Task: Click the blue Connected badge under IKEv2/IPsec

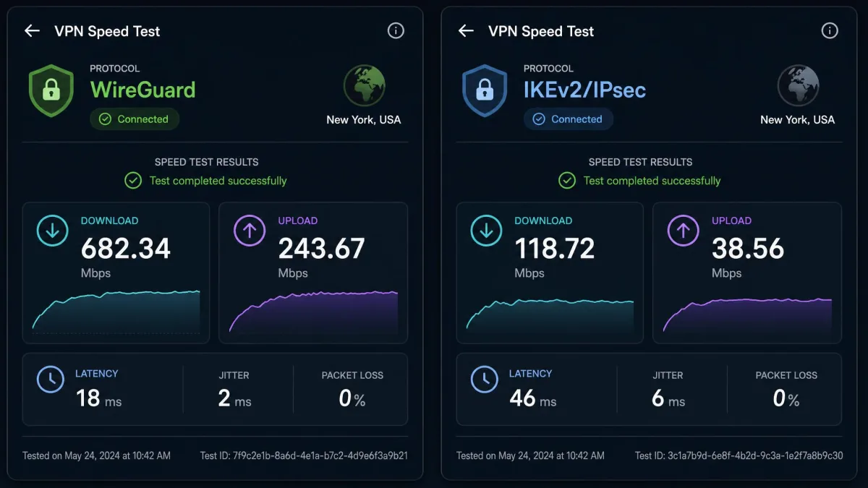Action: pyautogui.click(x=569, y=119)
